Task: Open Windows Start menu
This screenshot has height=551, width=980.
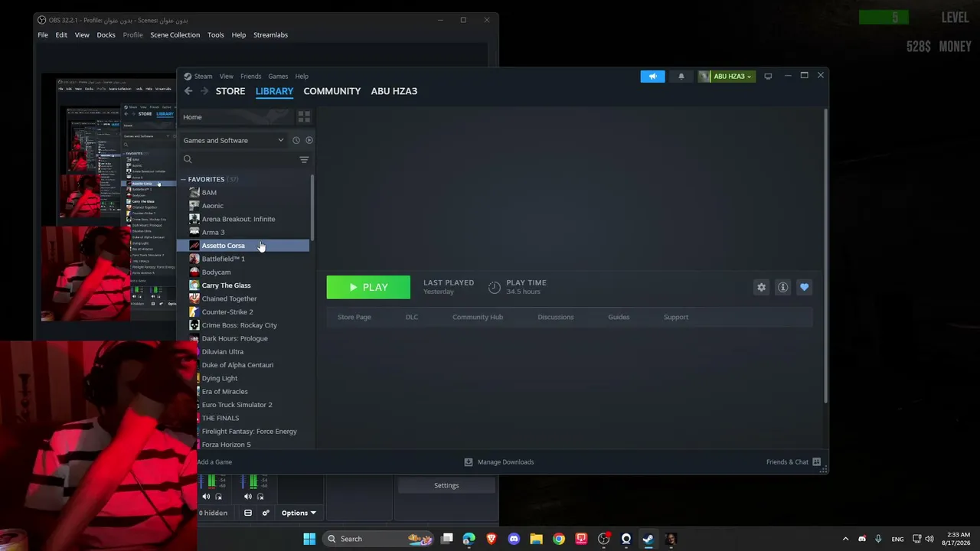Action: coord(309,539)
